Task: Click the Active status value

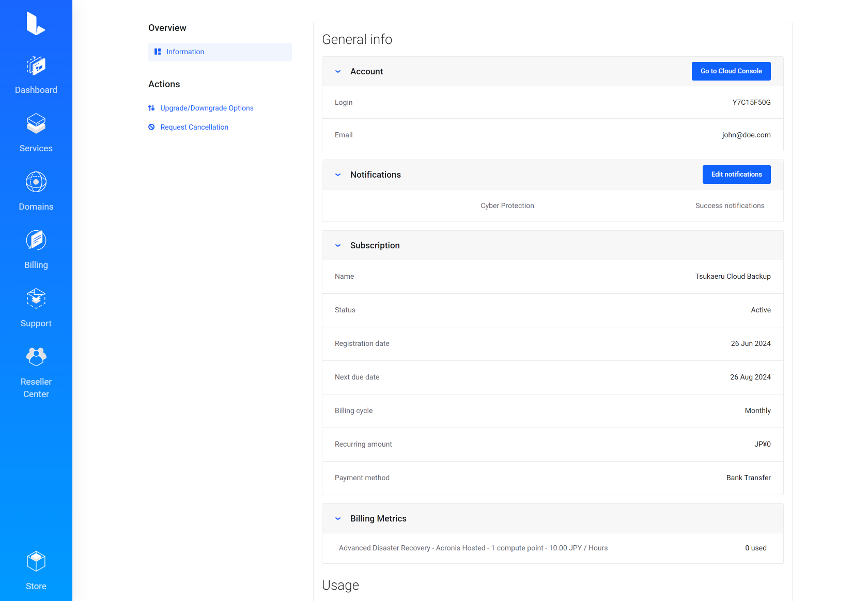Action: pyautogui.click(x=761, y=310)
